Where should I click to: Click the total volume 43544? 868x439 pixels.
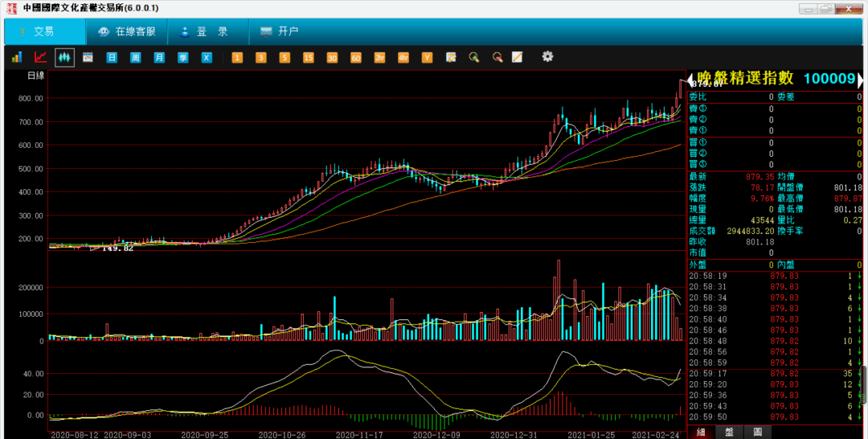coord(764,220)
